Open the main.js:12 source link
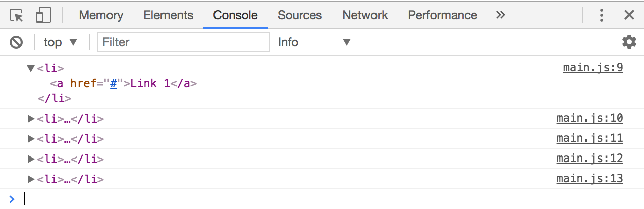This screenshot has height=209, width=644. [x=589, y=159]
